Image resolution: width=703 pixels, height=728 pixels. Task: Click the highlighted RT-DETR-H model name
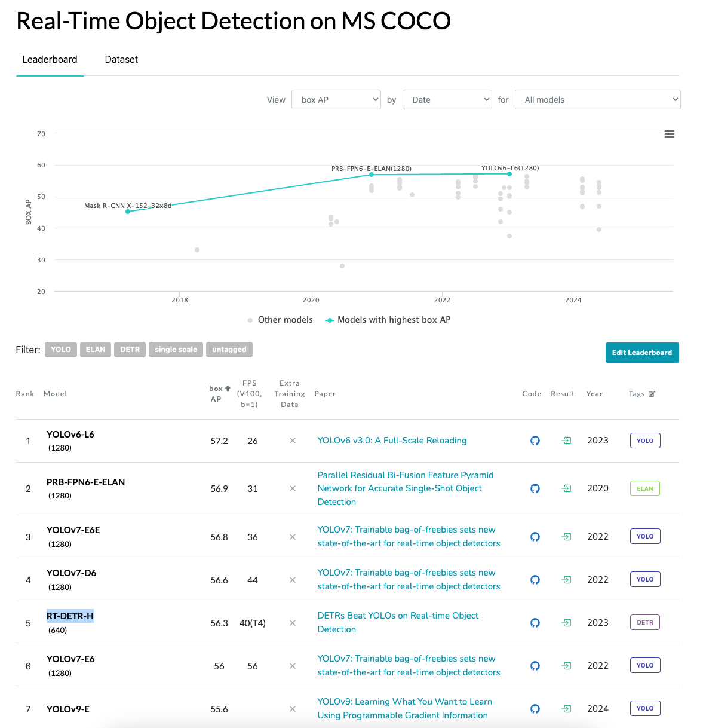70,616
